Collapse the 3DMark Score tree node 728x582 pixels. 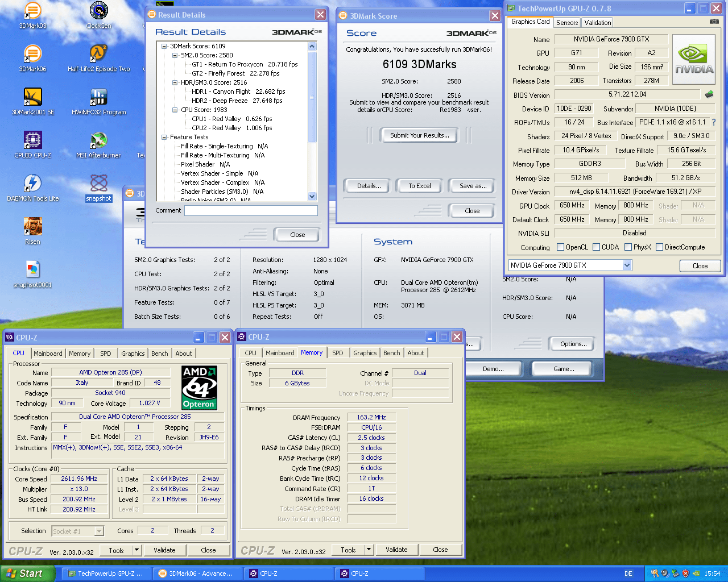click(x=164, y=46)
